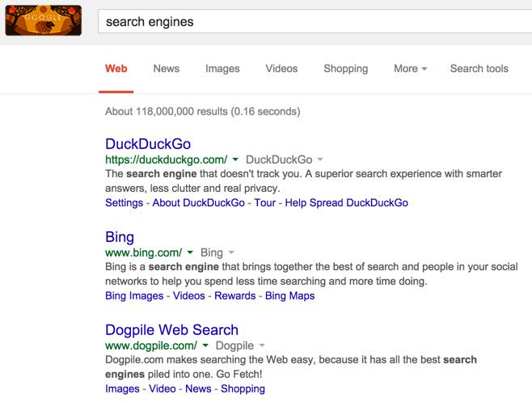Click the gray Dogpile publisher label

tap(234, 346)
